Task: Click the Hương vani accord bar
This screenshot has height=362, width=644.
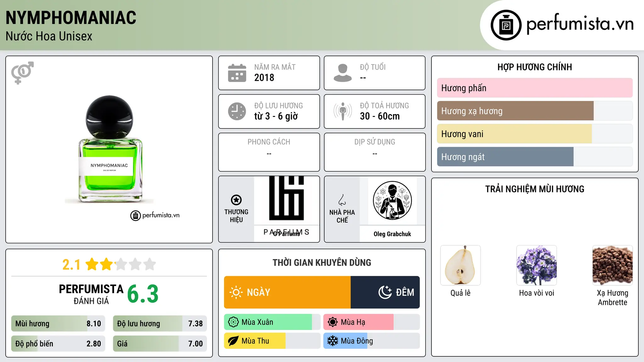Action: click(x=535, y=134)
